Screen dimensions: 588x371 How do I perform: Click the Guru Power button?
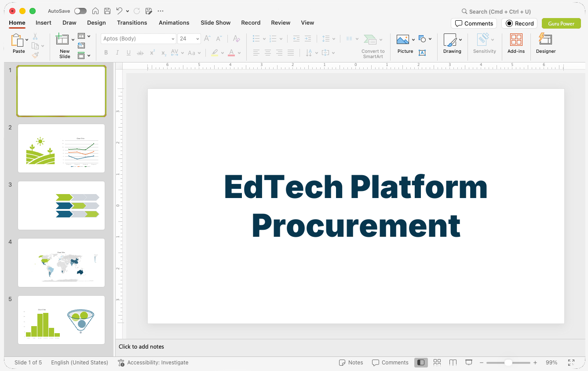pyautogui.click(x=561, y=23)
